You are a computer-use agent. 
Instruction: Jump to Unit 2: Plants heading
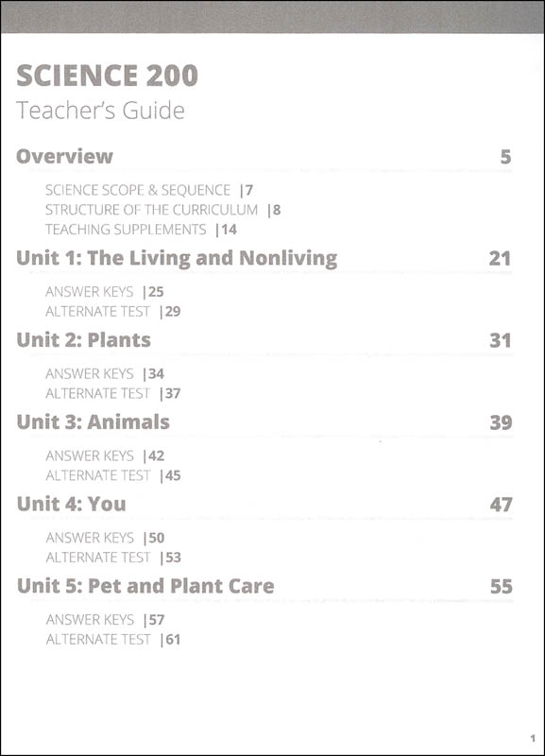[x=84, y=340]
